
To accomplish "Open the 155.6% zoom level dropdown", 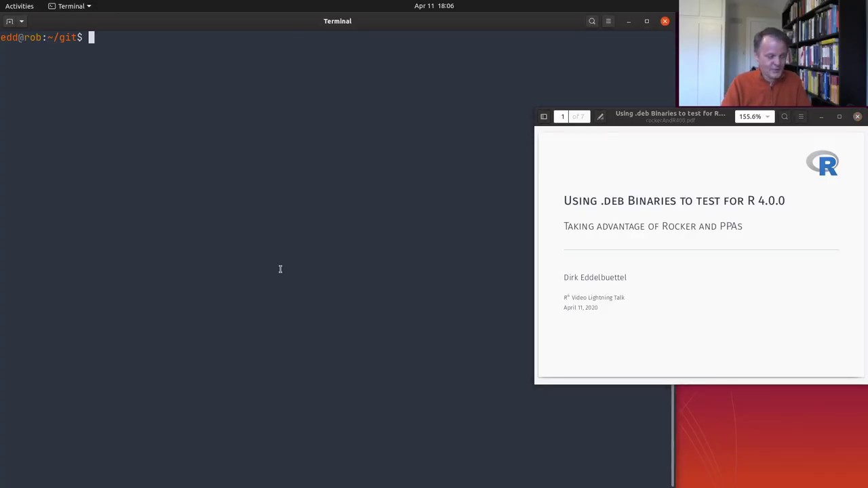I will 754,117.
